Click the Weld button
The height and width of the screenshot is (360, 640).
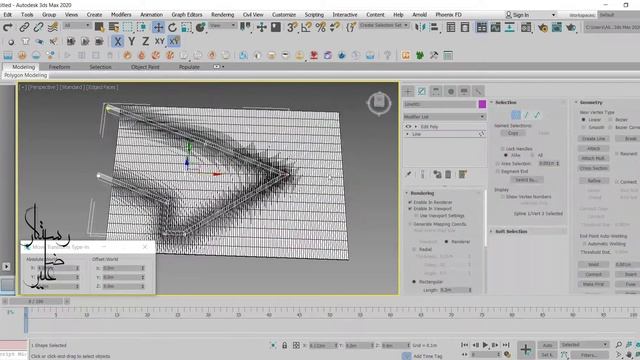coord(593,264)
